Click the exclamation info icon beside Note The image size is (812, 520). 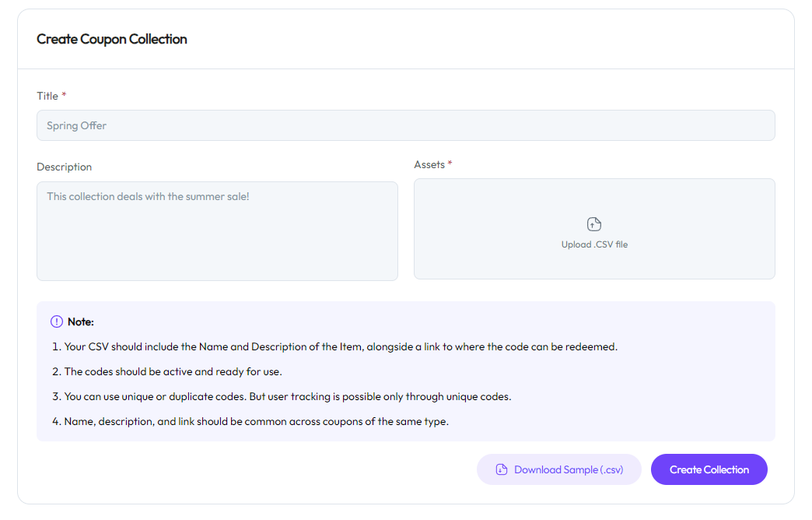click(x=57, y=321)
